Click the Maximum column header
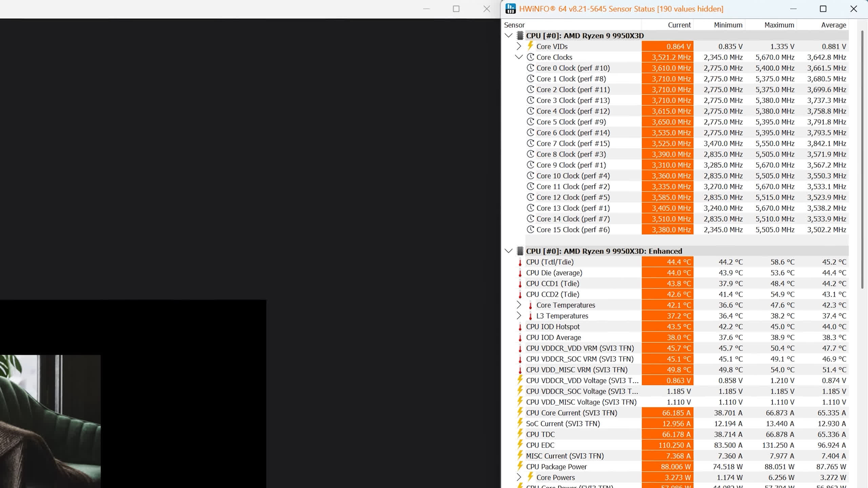The height and width of the screenshot is (488, 868). 779,25
